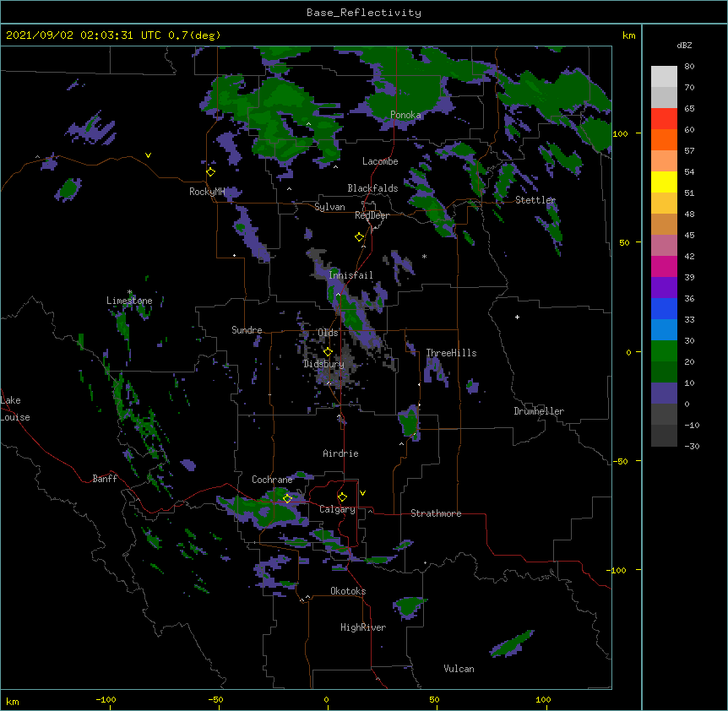Pick the bright yellow swatch in dBZ legend
This screenshot has width=728, height=711.
[x=664, y=182]
